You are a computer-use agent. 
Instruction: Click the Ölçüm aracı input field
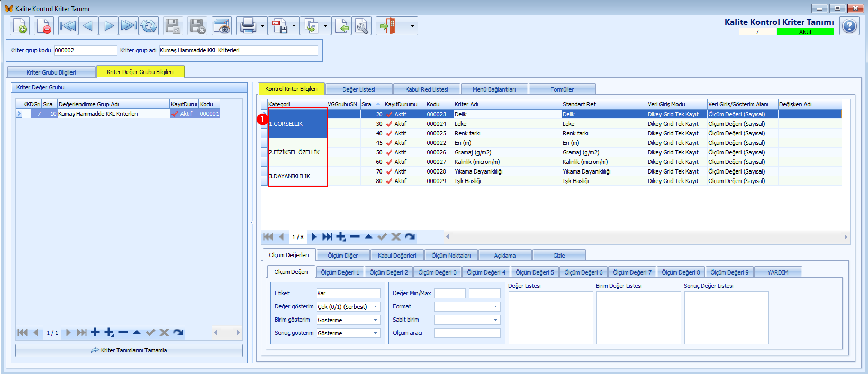[467, 333]
